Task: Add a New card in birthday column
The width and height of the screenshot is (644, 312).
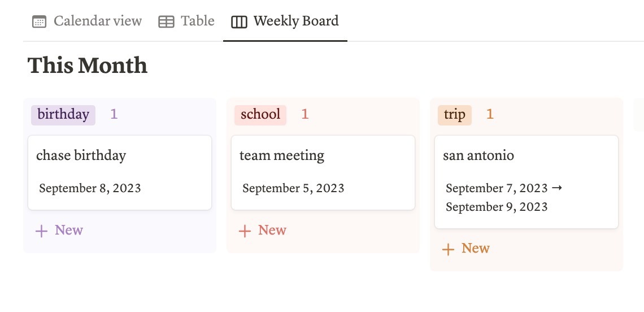Action: pyautogui.click(x=59, y=230)
